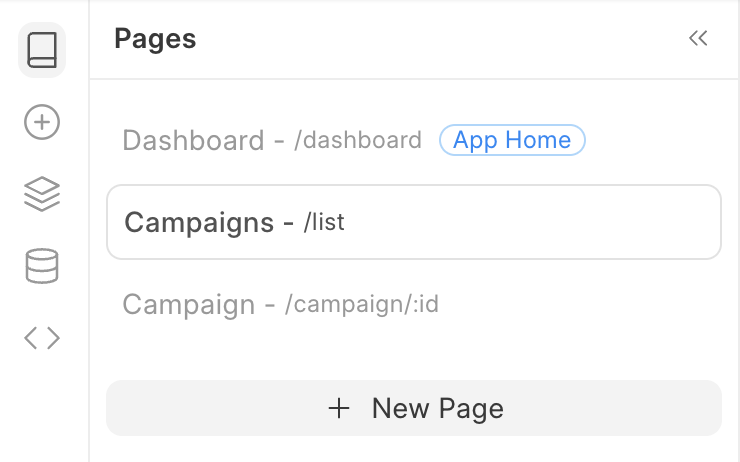This screenshot has width=740, height=462.
Task: Click the Dashboard page name label
Action: coord(193,141)
